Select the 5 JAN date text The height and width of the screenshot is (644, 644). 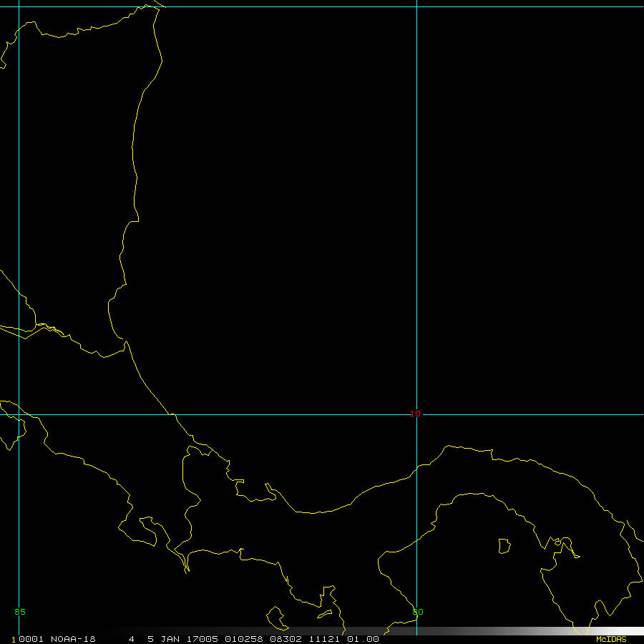(161, 639)
